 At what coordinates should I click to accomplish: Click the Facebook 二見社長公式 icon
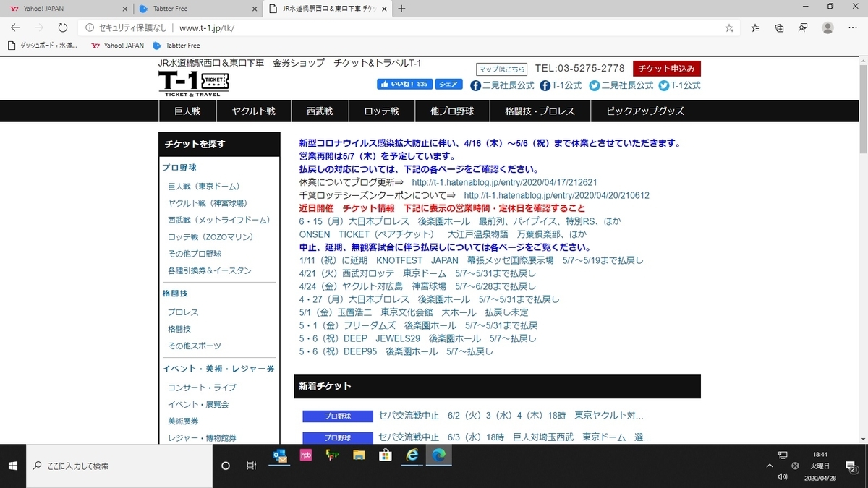(x=475, y=85)
